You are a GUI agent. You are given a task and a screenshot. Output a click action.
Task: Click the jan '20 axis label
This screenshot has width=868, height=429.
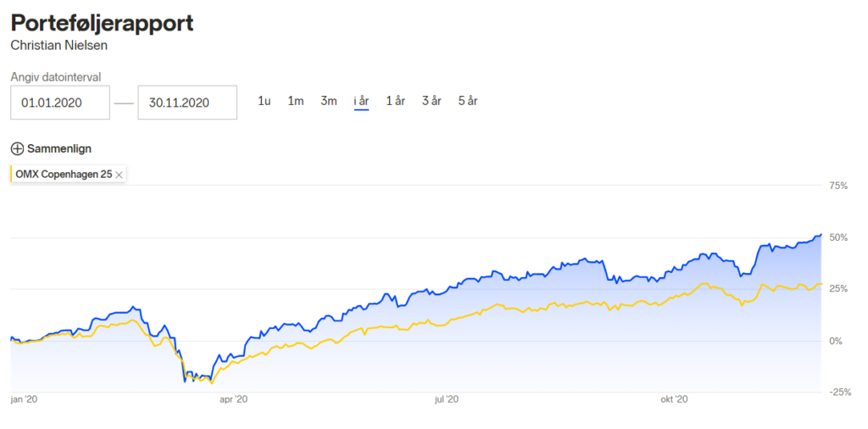[x=23, y=398]
